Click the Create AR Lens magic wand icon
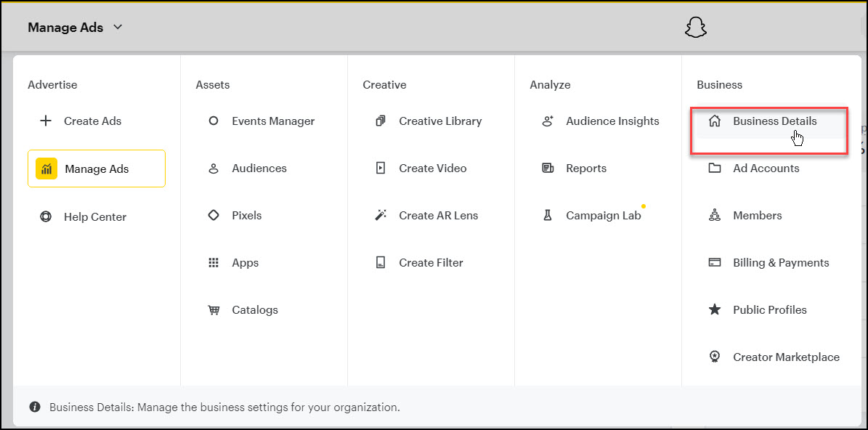 [x=381, y=215]
